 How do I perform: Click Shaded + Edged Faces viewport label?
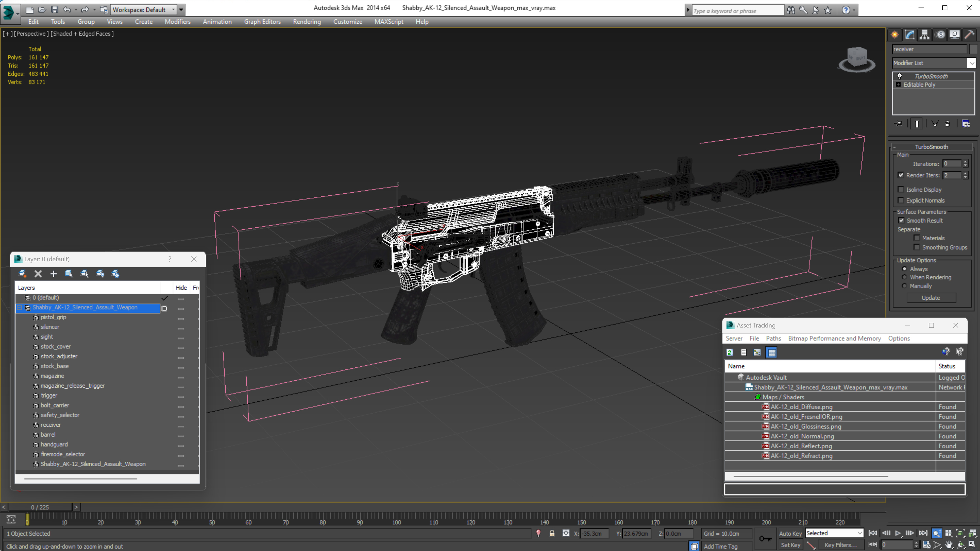tap(82, 33)
